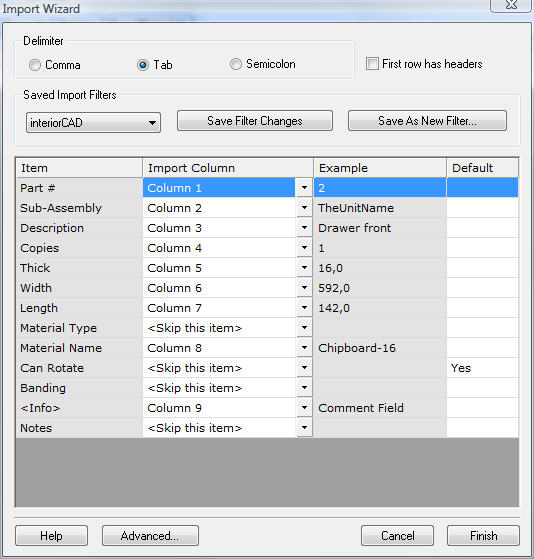Viewport: 534px width, 559px height.
Task: Click the Default column header
Action: (x=483, y=168)
